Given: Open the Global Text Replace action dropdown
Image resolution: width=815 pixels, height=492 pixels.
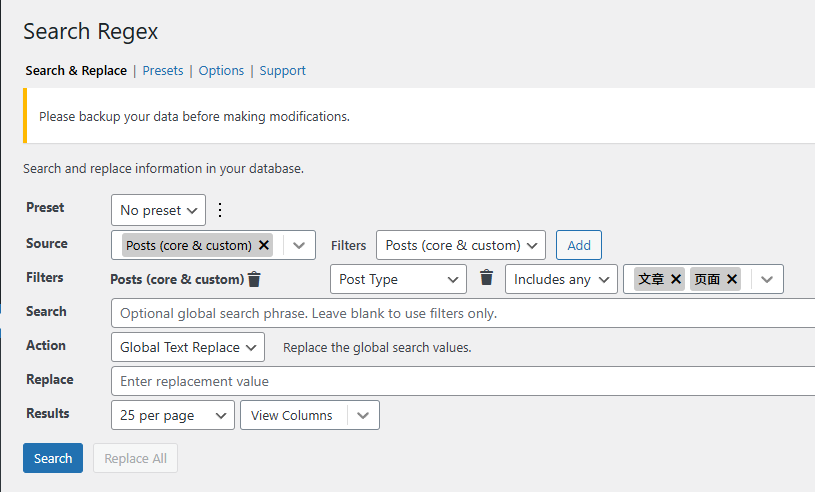Looking at the screenshot, I should 187,347.
